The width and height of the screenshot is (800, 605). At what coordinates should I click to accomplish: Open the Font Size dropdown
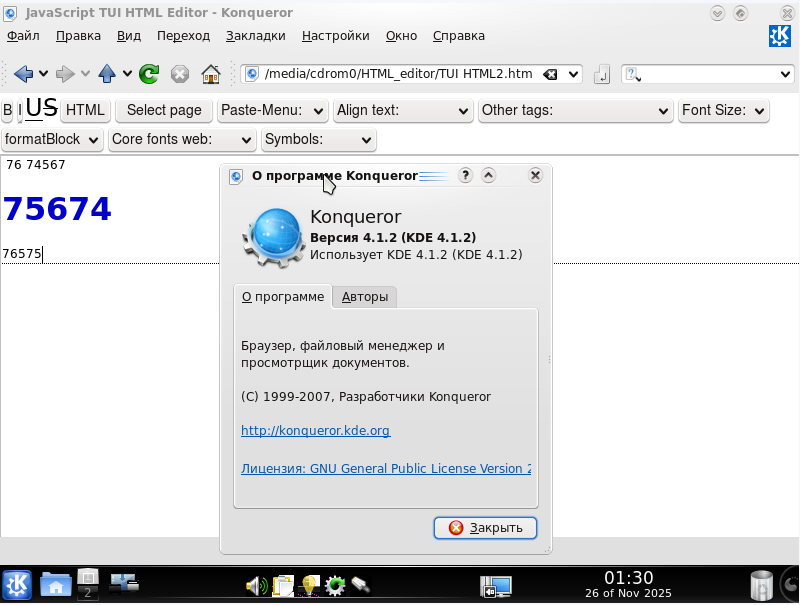[723, 110]
